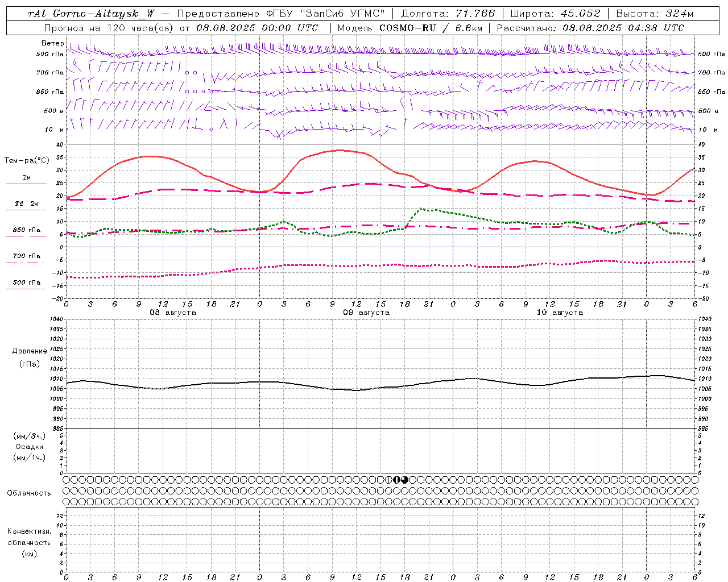Click the text Предоставлено ФГБУ "ЗапСиб УГМС"
Image resolution: width=728 pixels, height=582 pixels.
click(x=281, y=14)
